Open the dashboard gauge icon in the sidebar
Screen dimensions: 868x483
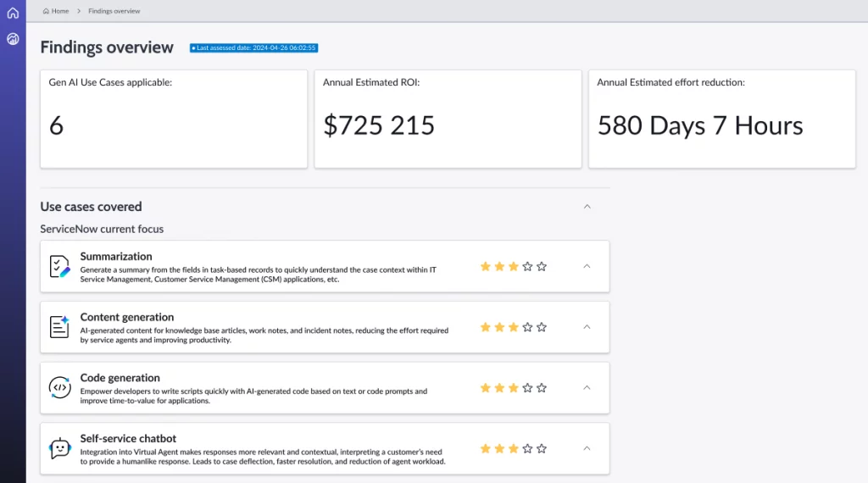pos(13,39)
